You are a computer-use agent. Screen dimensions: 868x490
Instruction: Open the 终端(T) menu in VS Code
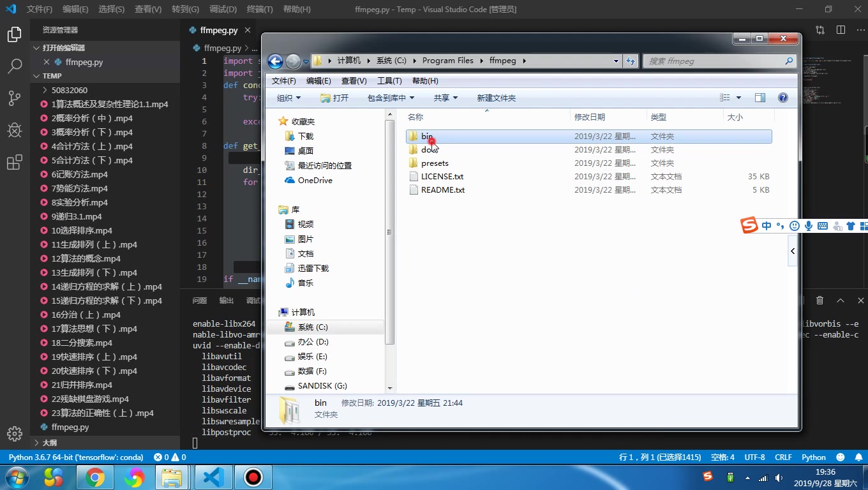(x=260, y=9)
